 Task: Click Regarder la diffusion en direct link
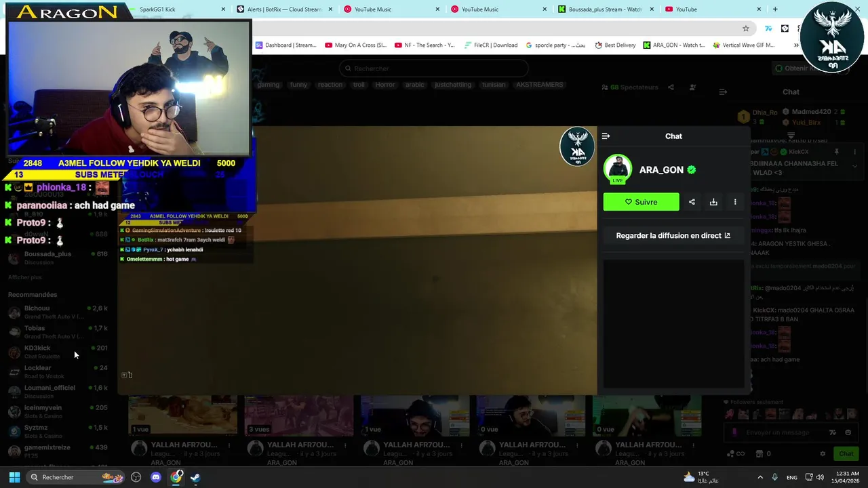click(x=673, y=236)
